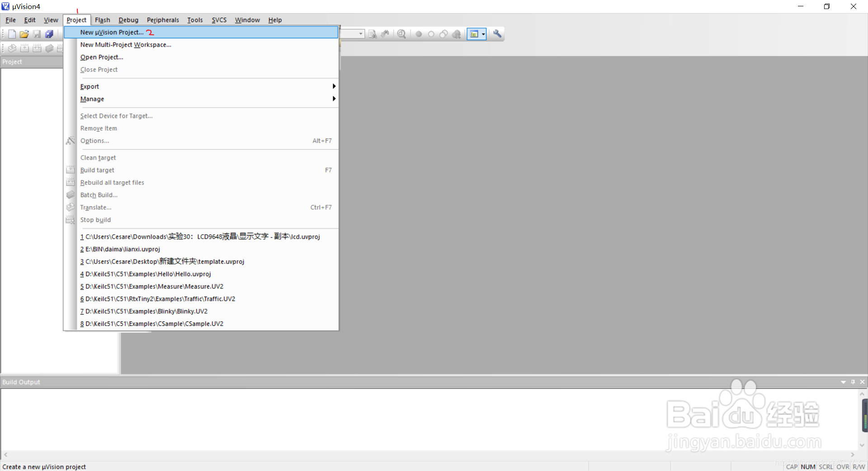The width and height of the screenshot is (868, 471).
Task: Click Remove Item menu entry
Action: 201,128
